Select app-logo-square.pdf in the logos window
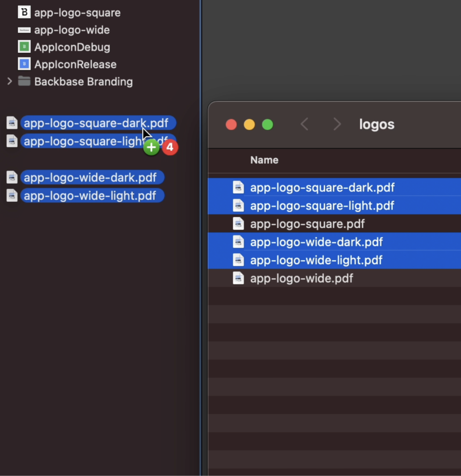461x476 pixels. [x=307, y=224]
